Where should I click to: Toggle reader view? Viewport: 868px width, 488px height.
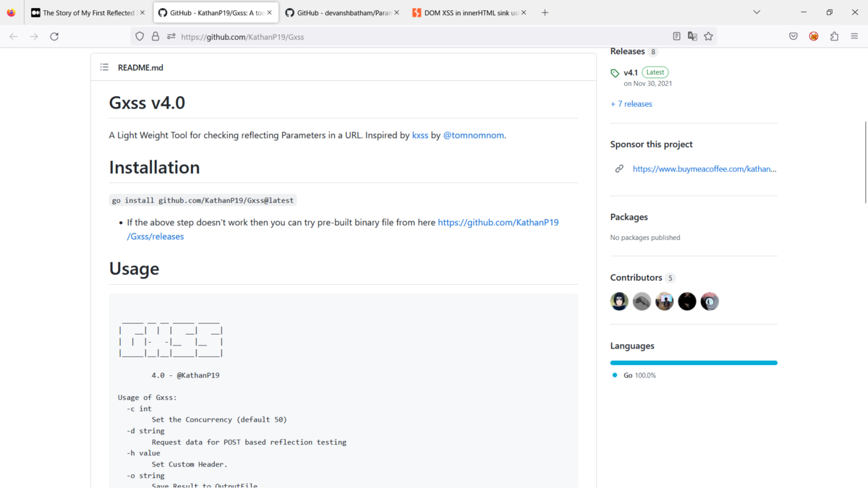(x=676, y=36)
